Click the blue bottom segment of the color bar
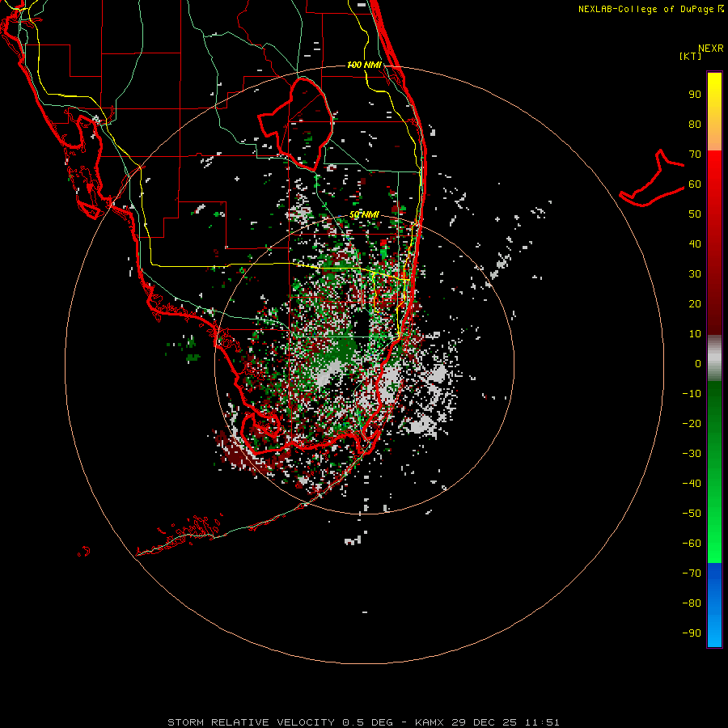This screenshot has height=728, width=728. point(714,605)
